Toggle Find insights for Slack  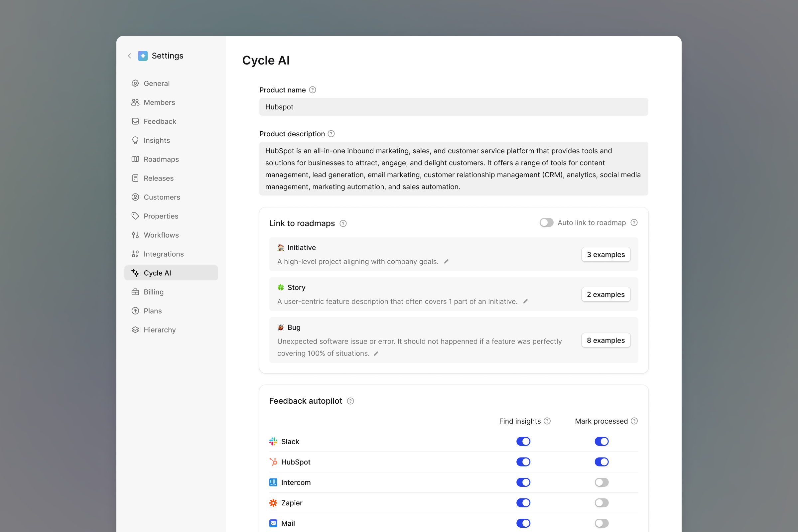pos(523,442)
